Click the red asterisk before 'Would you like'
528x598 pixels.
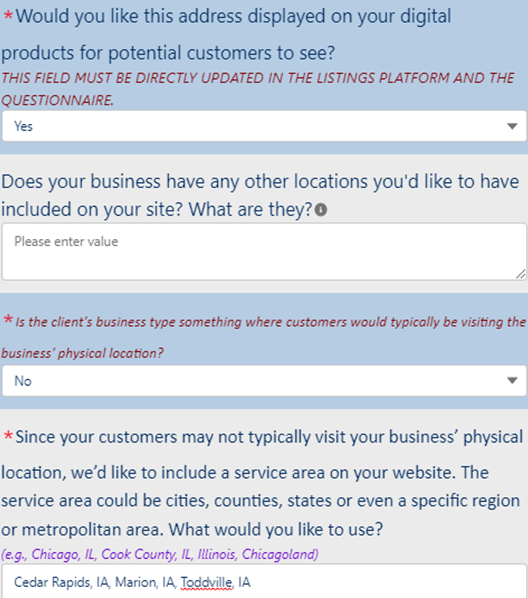click(x=8, y=16)
